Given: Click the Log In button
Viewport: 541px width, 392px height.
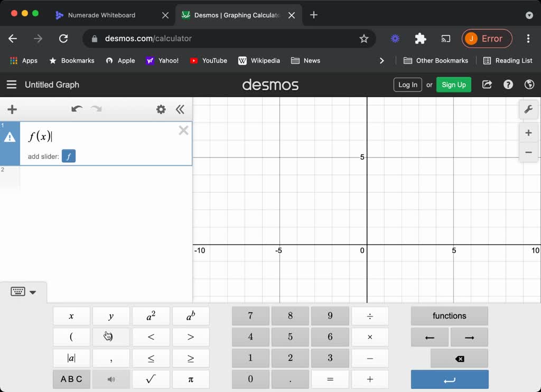Looking at the screenshot, I should 407,85.
